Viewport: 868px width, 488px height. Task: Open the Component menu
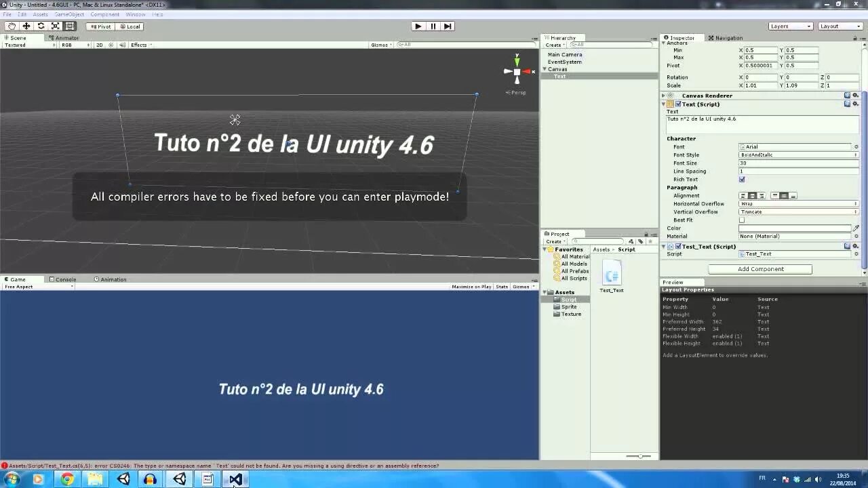click(105, 14)
